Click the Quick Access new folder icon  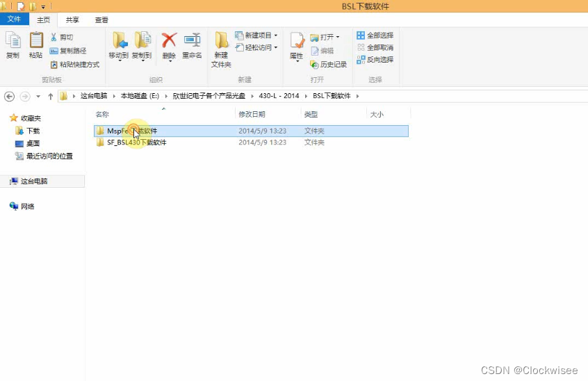click(33, 6)
